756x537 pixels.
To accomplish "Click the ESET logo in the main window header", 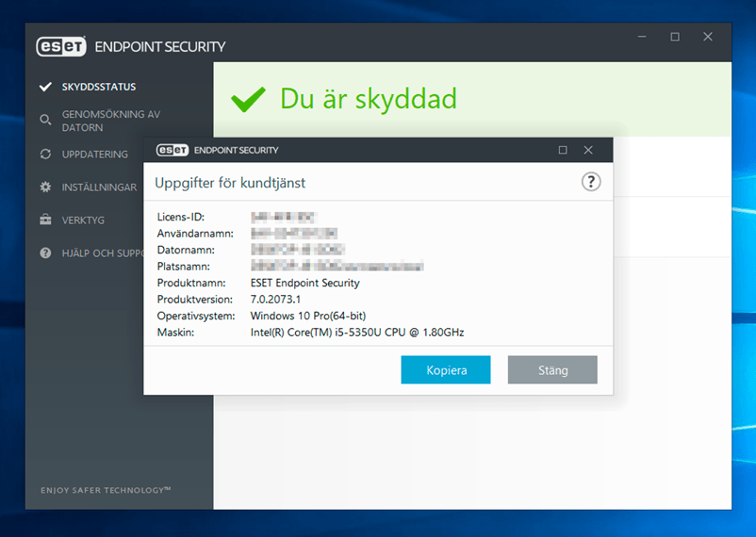I will pos(61,46).
